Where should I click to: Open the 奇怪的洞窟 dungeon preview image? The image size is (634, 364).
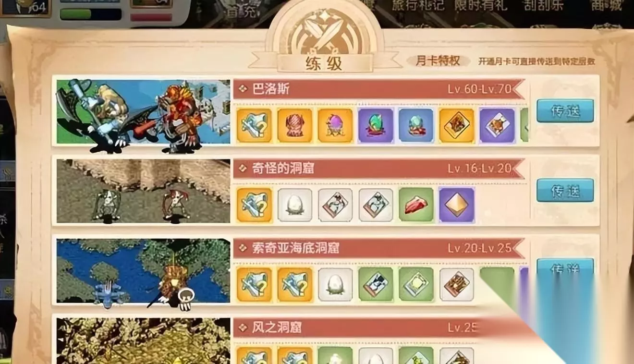click(x=143, y=191)
